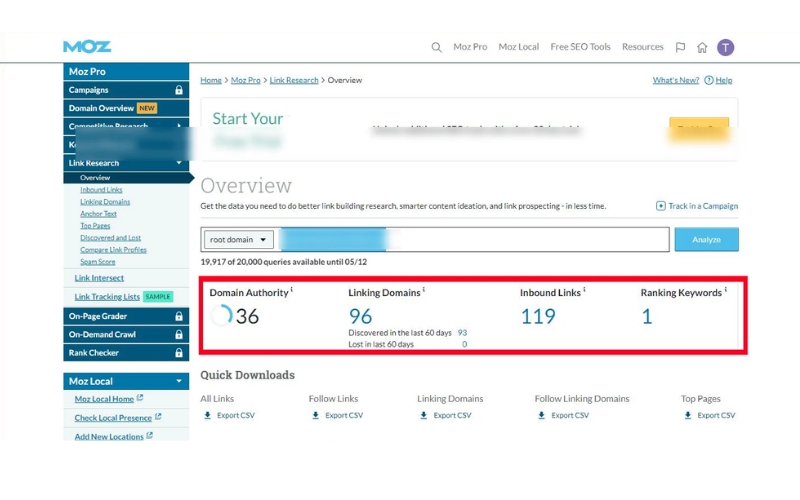Open Moz Local top menu
The image size is (800, 500).
pos(518,47)
